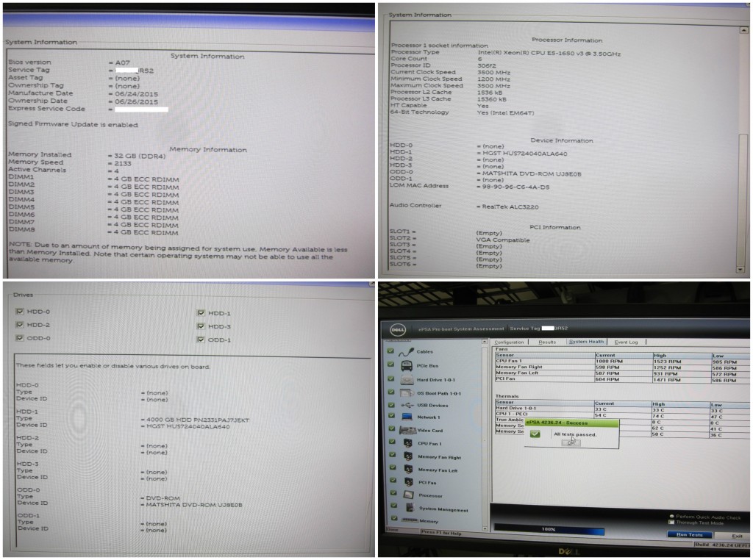
Task: Select the Cables device icon
Action: [406, 352]
